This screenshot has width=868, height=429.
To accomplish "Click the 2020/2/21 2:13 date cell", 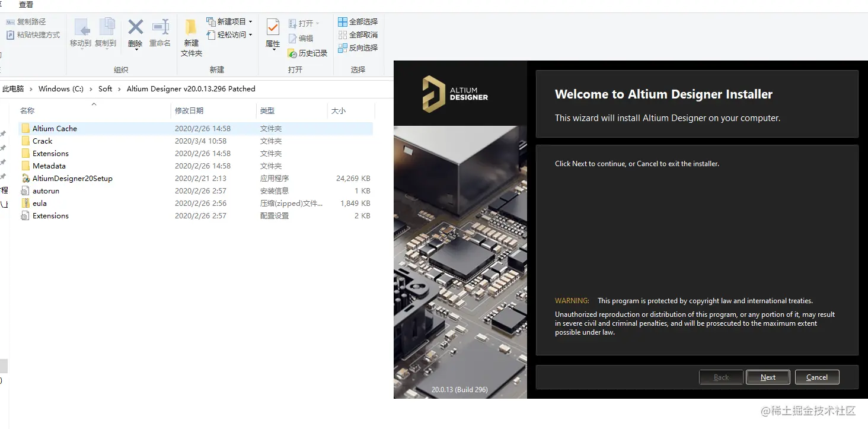I will click(201, 178).
